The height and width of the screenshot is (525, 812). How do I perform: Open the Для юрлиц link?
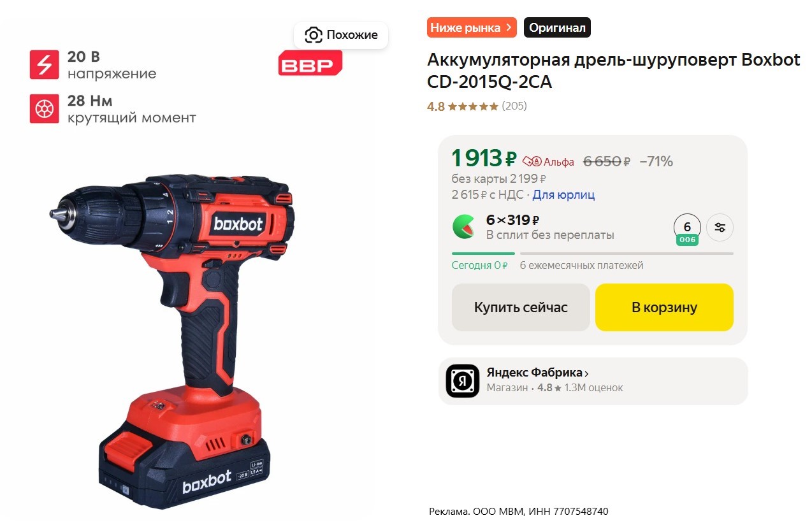click(x=563, y=195)
